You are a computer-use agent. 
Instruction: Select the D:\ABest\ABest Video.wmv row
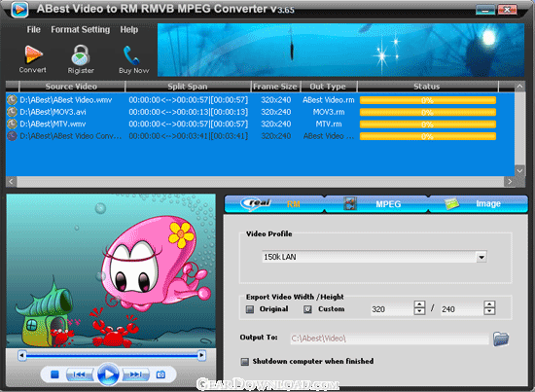coord(260,100)
